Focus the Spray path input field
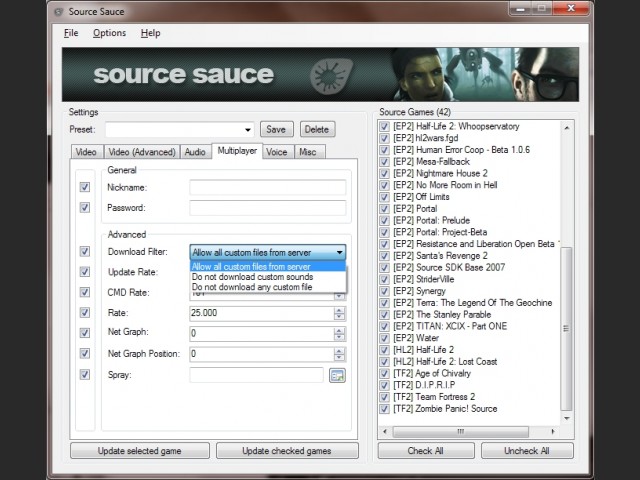This screenshot has width=640, height=480. pyautogui.click(x=257, y=375)
